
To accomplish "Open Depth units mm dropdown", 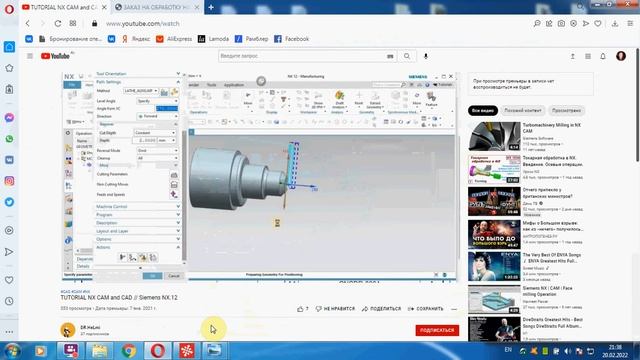I will click(x=167, y=140).
